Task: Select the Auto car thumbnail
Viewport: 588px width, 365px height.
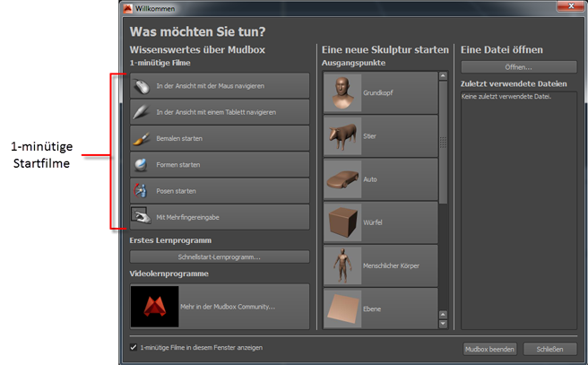Action: click(342, 179)
